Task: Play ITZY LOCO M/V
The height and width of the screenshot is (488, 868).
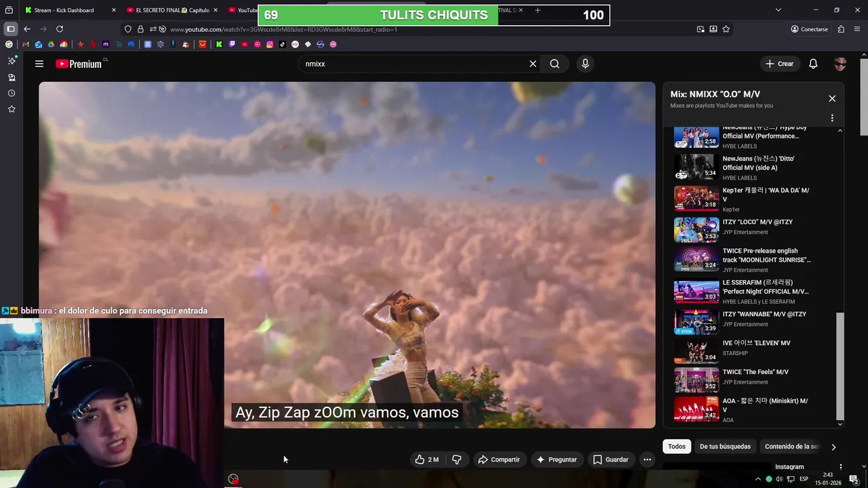Action: point(743,230)
